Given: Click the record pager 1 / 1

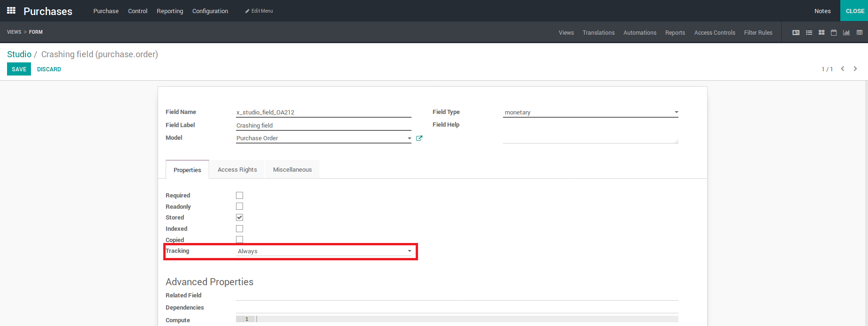Looking at the screenshot, I should (827, 69).
